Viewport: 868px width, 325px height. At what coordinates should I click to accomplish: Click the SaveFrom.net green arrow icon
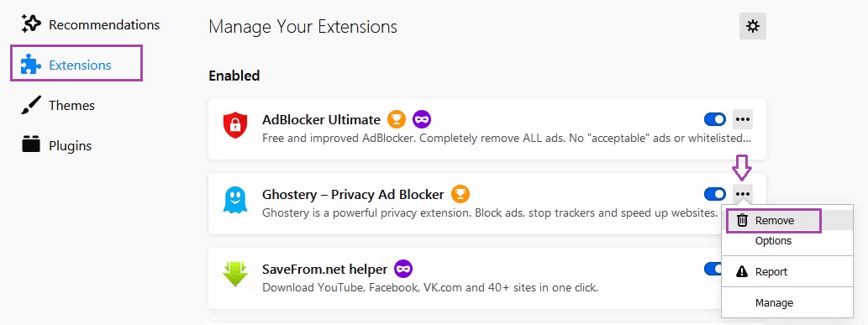click(x=234, y=274)
